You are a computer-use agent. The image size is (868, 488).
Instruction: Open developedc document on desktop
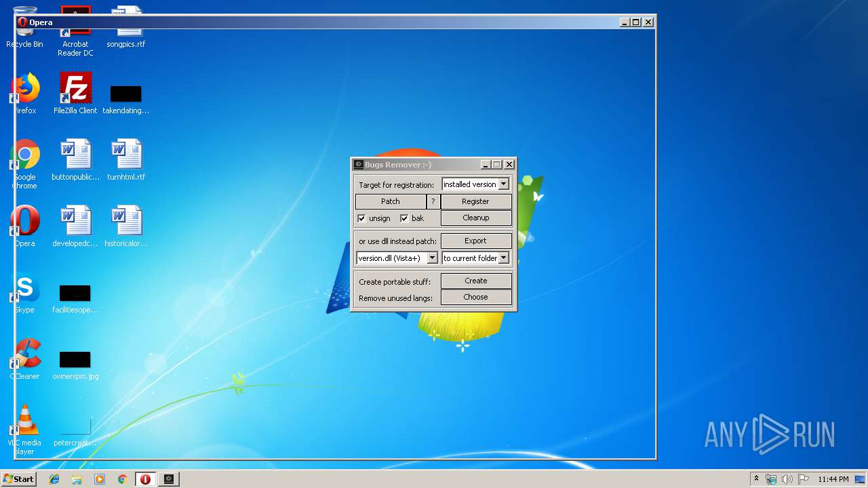pyautogui.click(x=75, y=226)
